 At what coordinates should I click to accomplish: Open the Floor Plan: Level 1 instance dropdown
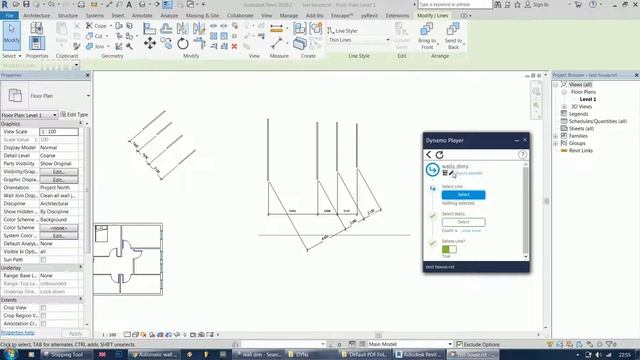point(55,115)
